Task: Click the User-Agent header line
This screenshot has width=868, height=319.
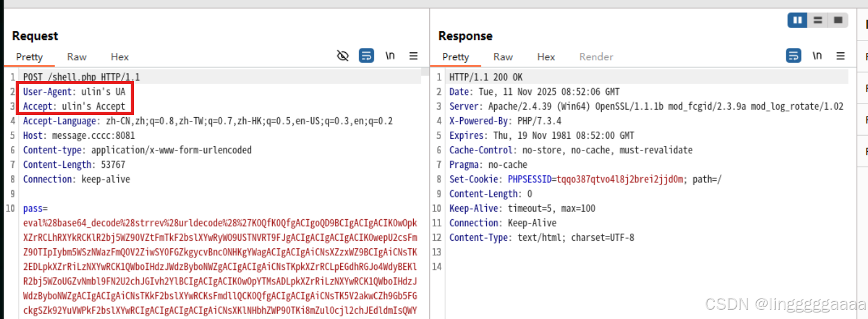Action: click(x=74, y=92)
